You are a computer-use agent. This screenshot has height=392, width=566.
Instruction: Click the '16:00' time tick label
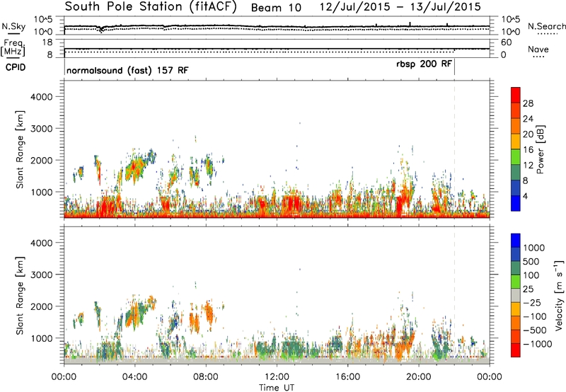[347, 377]
